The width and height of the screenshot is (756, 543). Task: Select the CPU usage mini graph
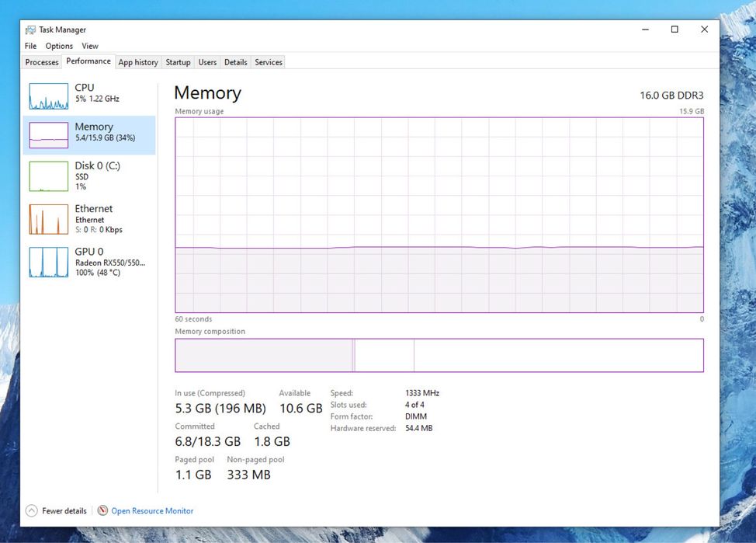click(x=49, y=96)
